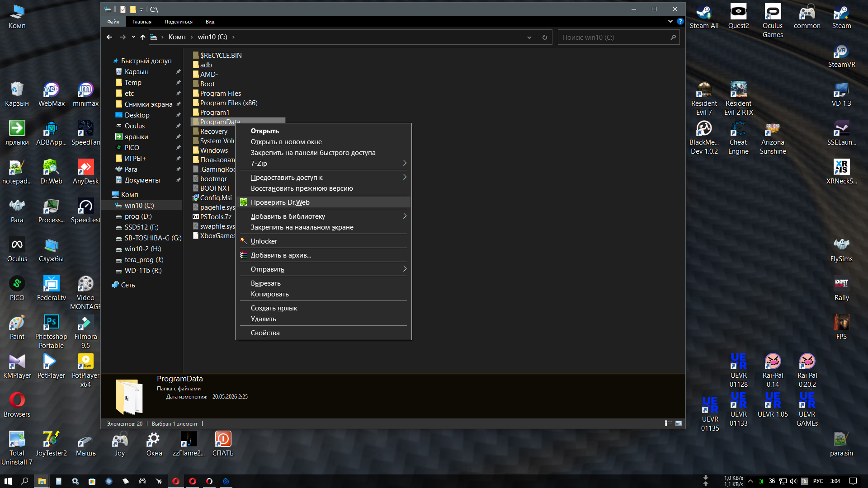Screen dimensions: 868x488
Task: Expand the 7-Zip submenu arrow
Action: click(x=405, y=163)
